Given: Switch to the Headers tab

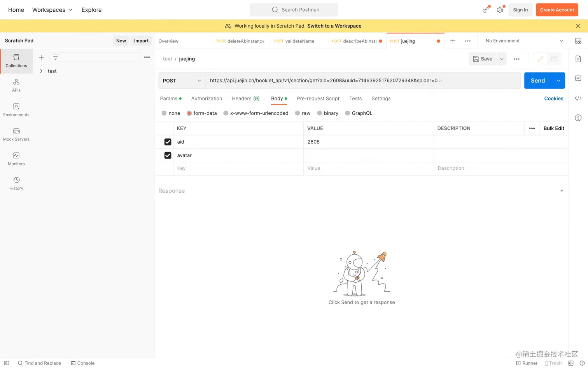Looking at the screenshot, I should (246, 99).
